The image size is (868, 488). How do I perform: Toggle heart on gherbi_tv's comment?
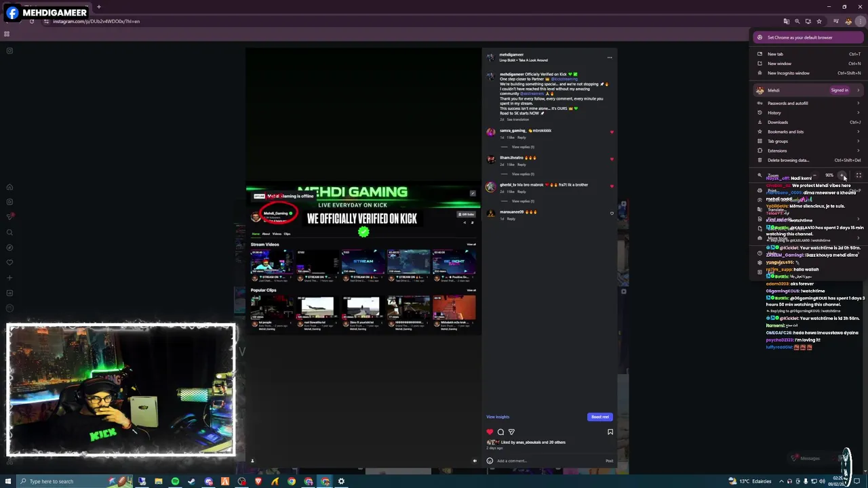click(x=612, y=186)
